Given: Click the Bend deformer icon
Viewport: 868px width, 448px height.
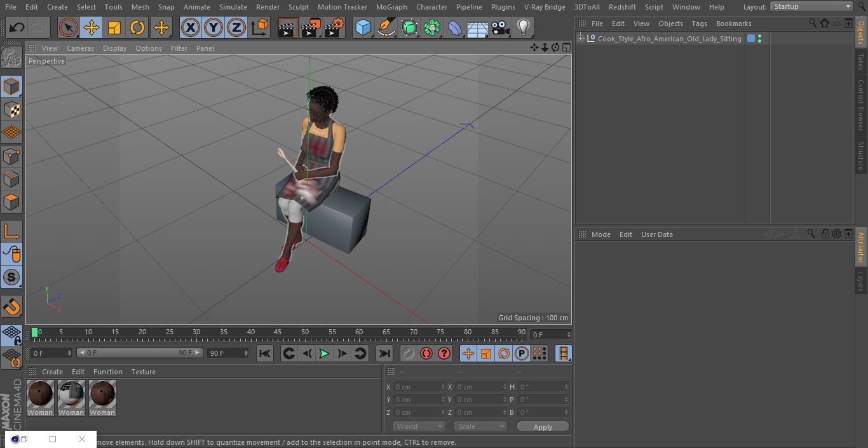Looking at the screenshot, I should tap(455, 27).
